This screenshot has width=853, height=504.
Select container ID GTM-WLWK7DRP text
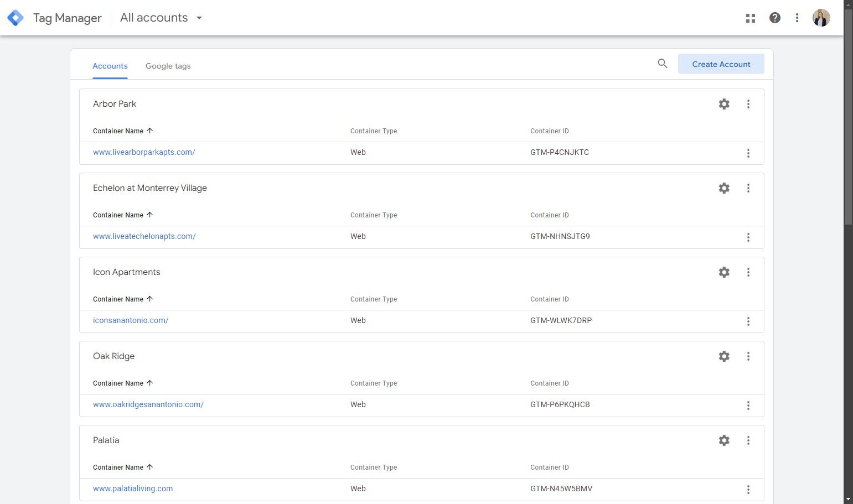click(x=561, y=320)
